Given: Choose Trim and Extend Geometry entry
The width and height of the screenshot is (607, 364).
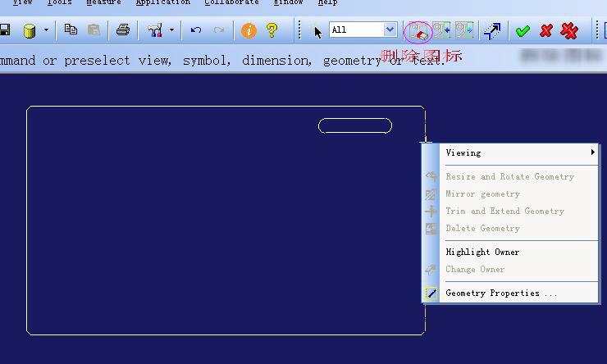Looking at the screenshot, I should 510,211.
